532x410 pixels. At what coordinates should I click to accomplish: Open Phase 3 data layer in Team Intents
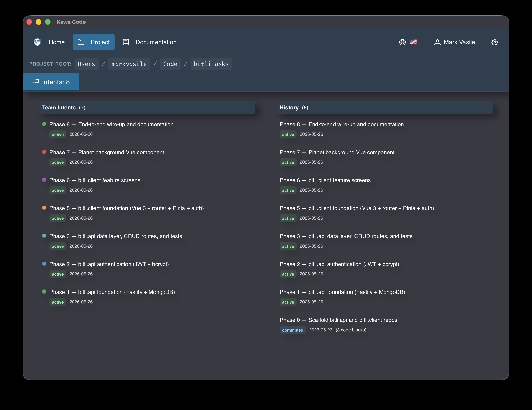(x=116, y=236)
